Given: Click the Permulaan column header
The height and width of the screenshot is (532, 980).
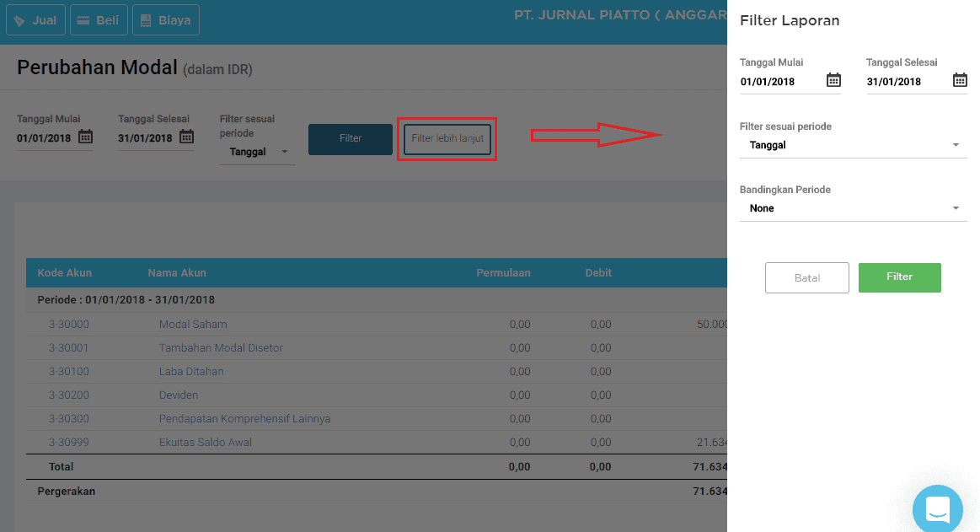Looking at the screenshot, I should tap(503, 272).
